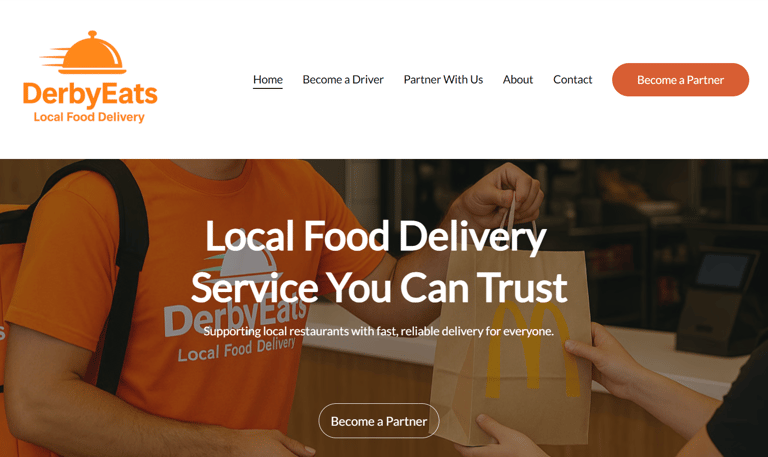Open the About page link

518,79
